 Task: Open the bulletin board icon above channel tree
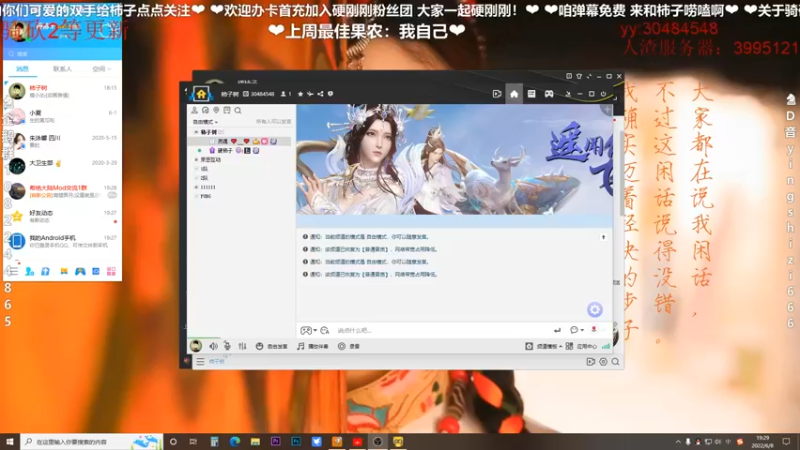click(x=227, y=110)
